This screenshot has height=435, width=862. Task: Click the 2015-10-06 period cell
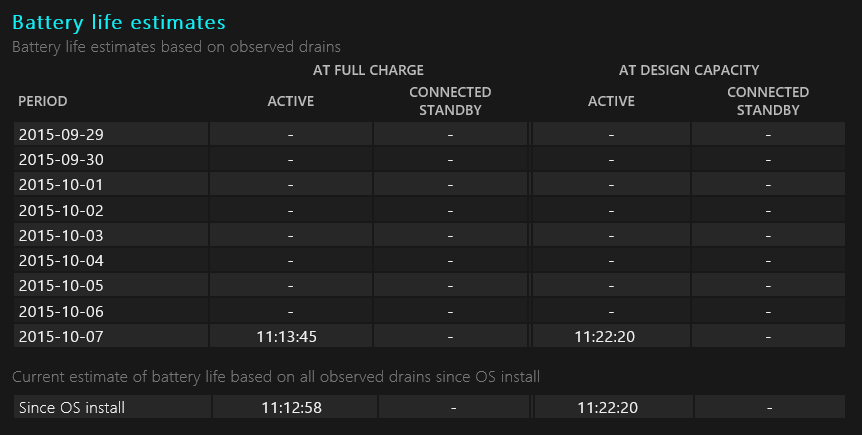pyautogui.click(x=61, y=311)
